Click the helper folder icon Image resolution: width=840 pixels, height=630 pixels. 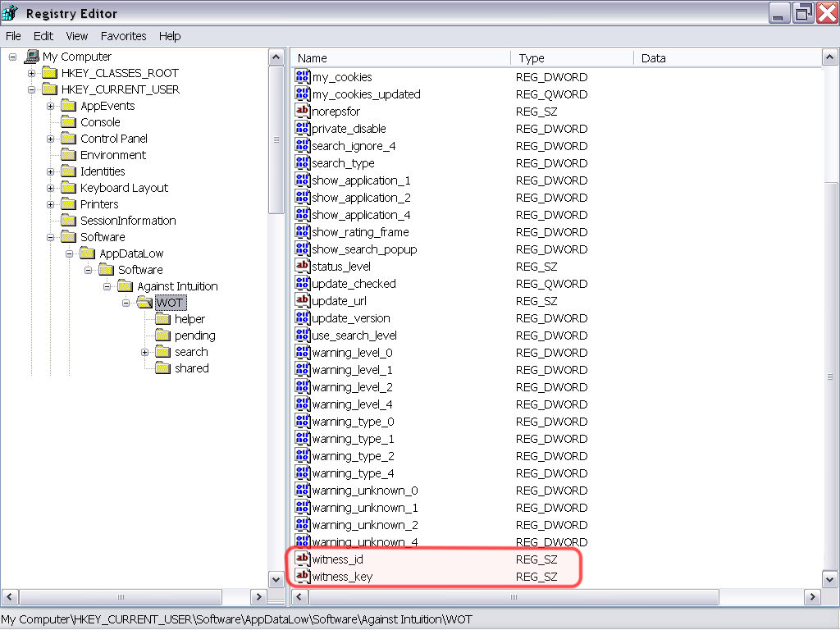(x=163, y=319)
